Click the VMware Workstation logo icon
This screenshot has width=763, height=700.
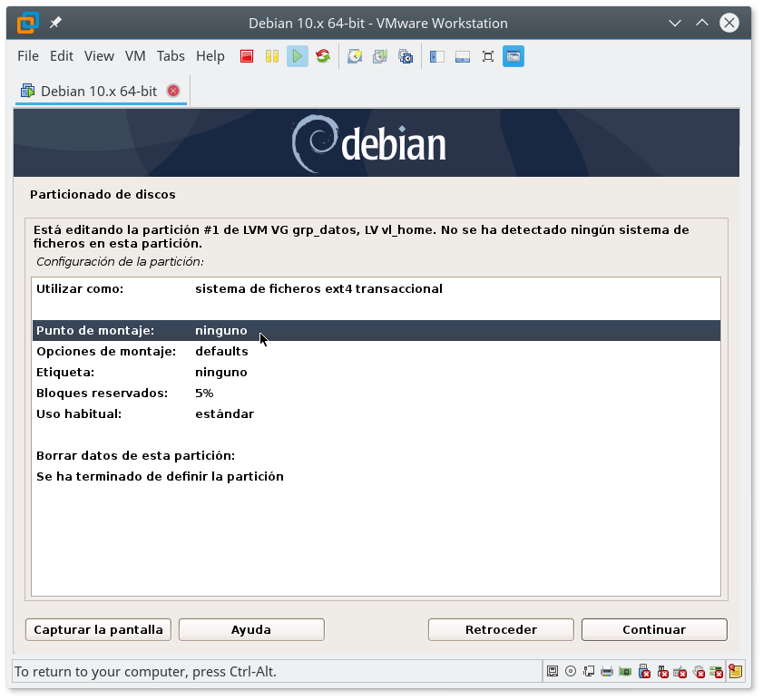[x=28, y=23]
